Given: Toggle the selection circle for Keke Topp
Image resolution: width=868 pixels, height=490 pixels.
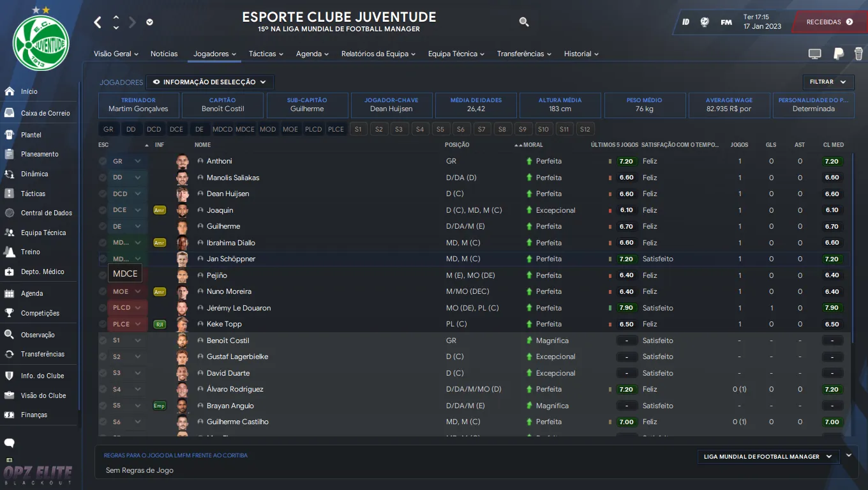Looking at the screenshot, I should click(x=103, y=325).
